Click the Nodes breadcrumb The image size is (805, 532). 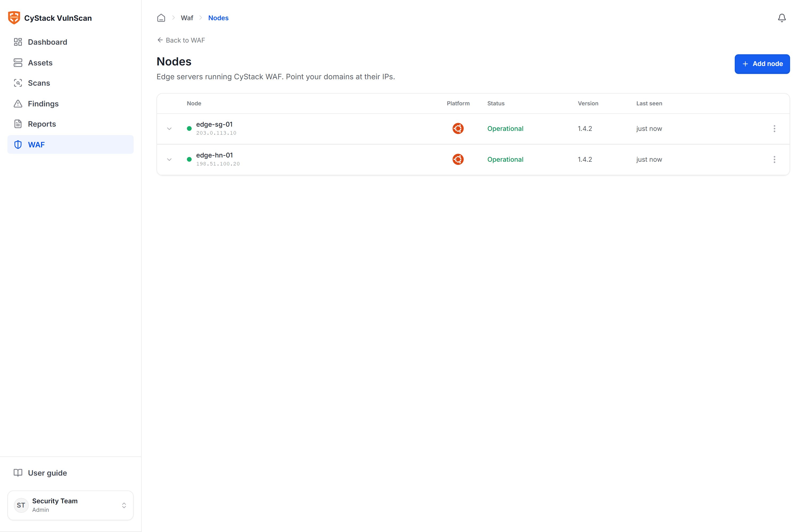click(218, 18)
